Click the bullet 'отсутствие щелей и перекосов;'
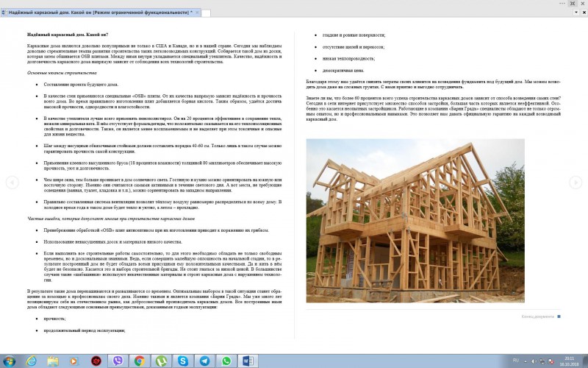Image resolution: width=588 pixels, height=368 pixels. pos(354,47)
